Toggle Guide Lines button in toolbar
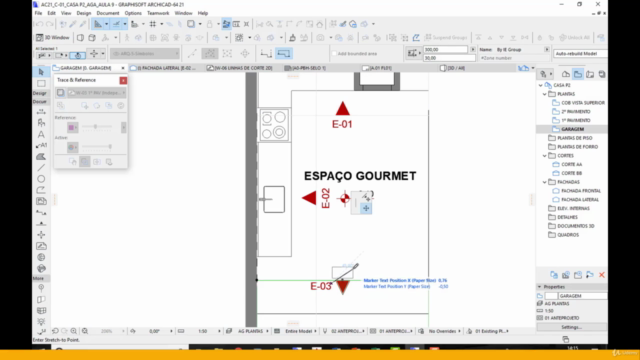This screenshot has height=360, width=640. [x=98, y=24]
